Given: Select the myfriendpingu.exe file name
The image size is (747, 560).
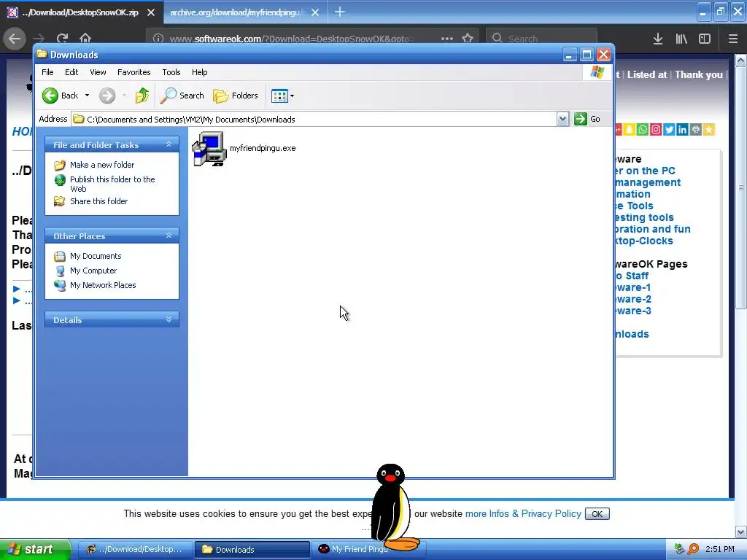Looking at the screenshot, I should 263,148.
